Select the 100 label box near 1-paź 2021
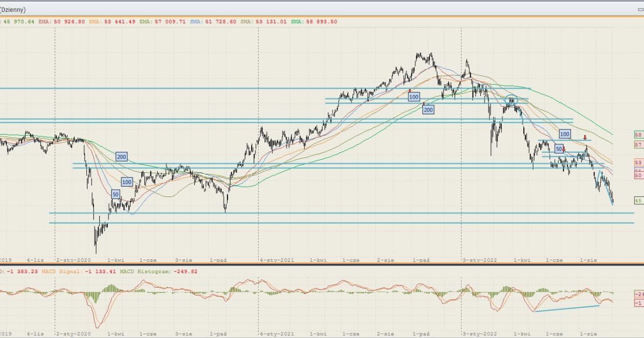The image size is (644, 338). tap(413, 97)
